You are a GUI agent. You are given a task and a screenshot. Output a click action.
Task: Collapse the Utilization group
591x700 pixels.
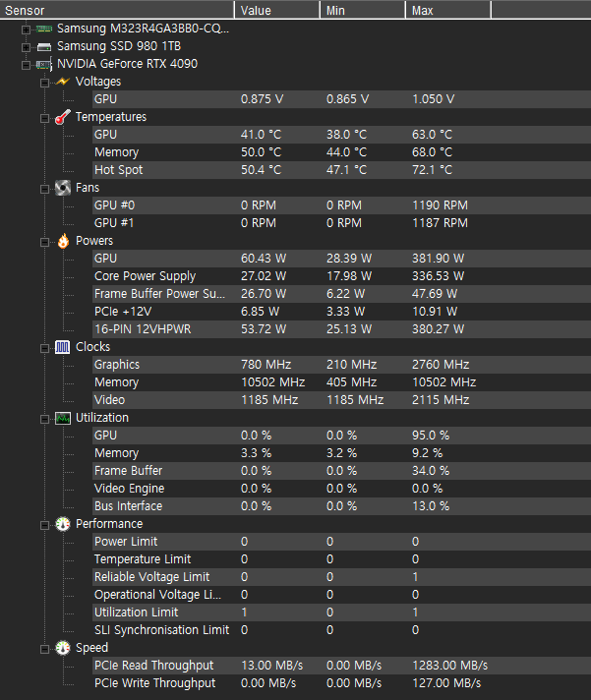tap(44, 419)
